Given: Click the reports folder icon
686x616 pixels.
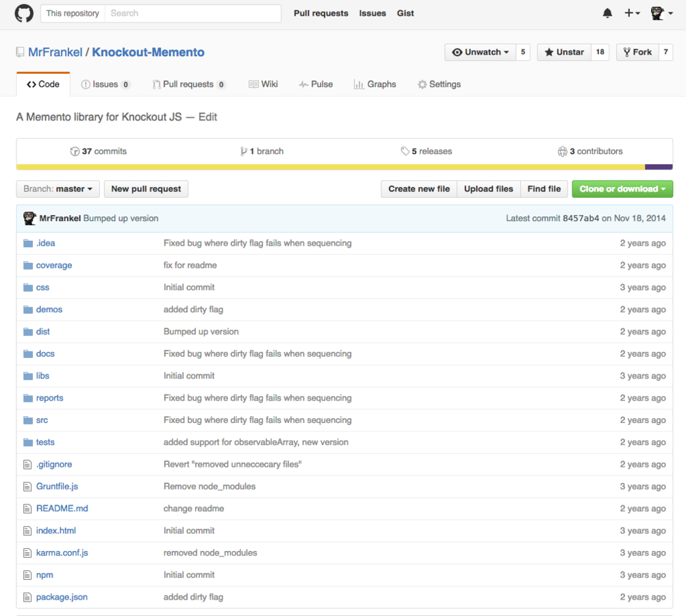Looking at the screenshot, I should 28,398.
